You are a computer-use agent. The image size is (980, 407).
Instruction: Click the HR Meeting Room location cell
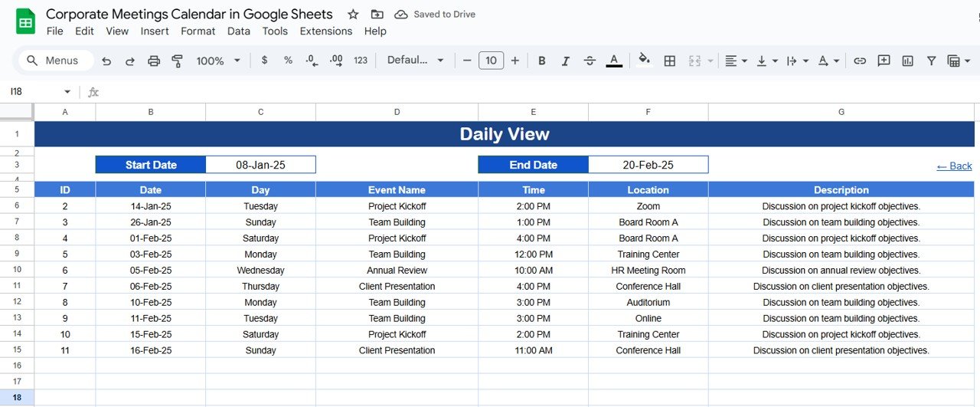coord(648,271)
